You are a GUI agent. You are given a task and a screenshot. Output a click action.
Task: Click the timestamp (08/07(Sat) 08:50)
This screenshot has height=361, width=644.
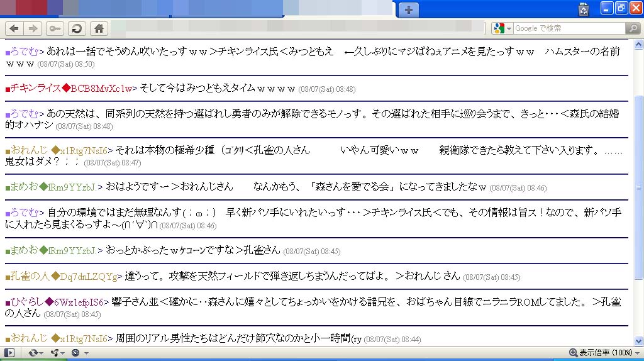coord(65,64)
